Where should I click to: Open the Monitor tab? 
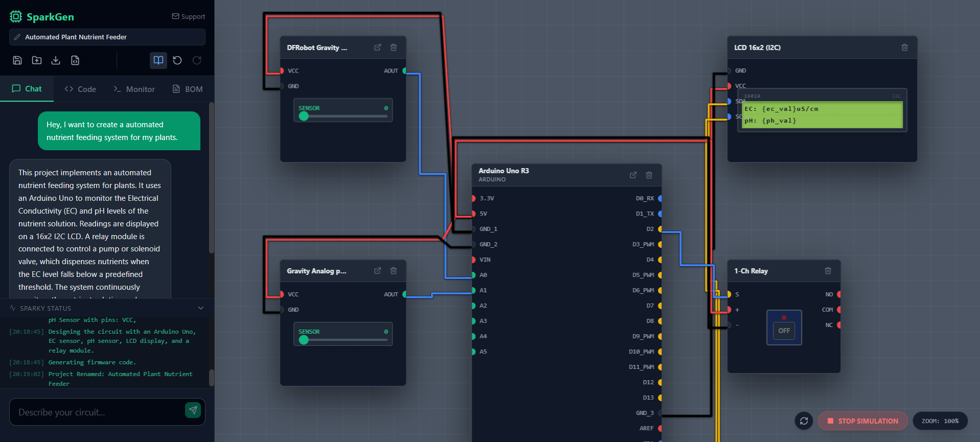[134, 89]
